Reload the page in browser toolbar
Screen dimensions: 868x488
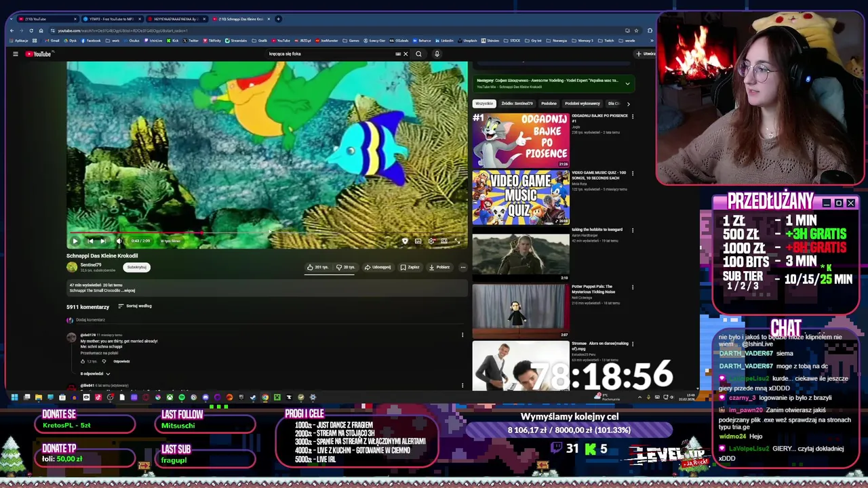[31, 30]
